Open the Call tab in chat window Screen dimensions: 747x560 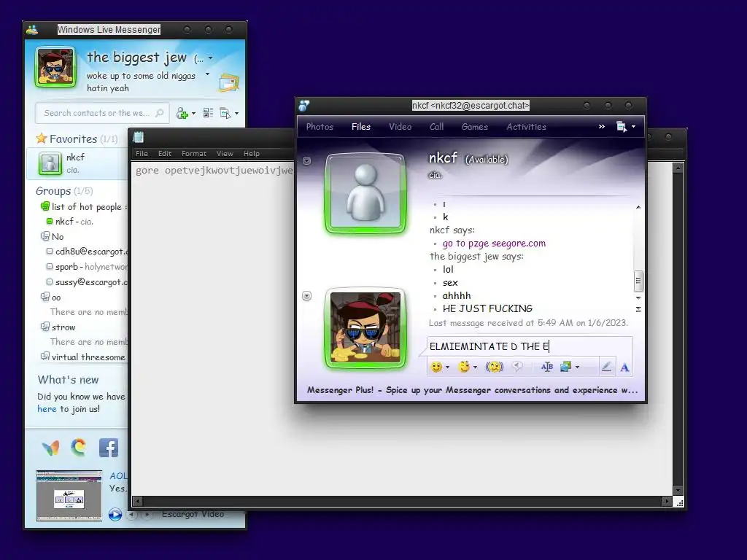point(436,127)
